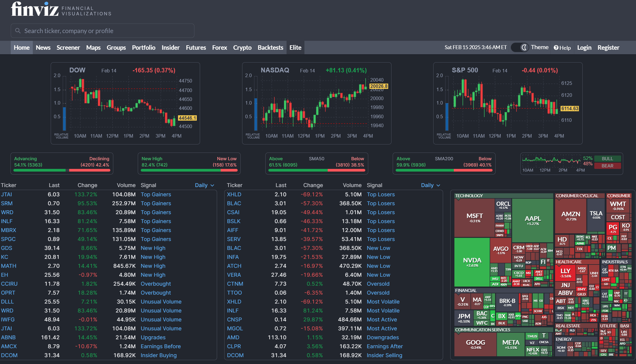
Task: Click the TSLA tile in heatmap
Action: point(596,215)
